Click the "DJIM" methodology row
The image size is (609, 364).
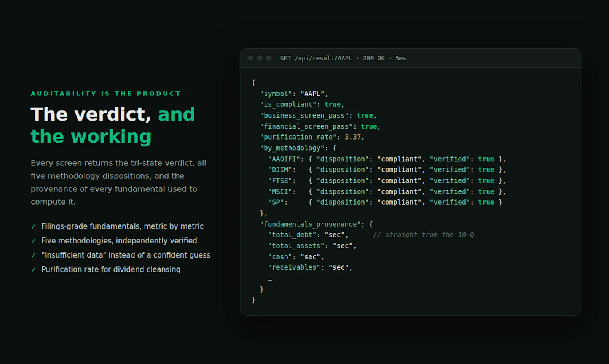387,170
